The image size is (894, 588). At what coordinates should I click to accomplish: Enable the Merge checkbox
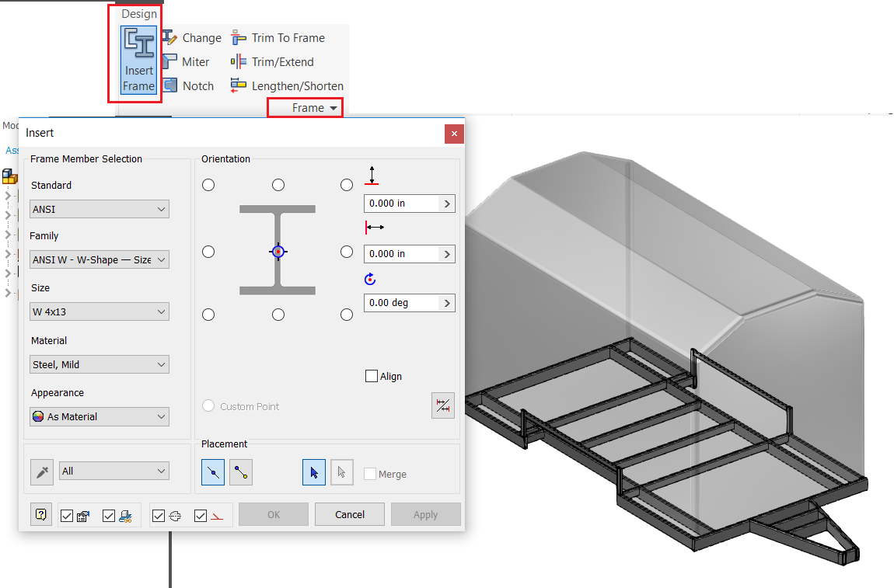(371, 474)
